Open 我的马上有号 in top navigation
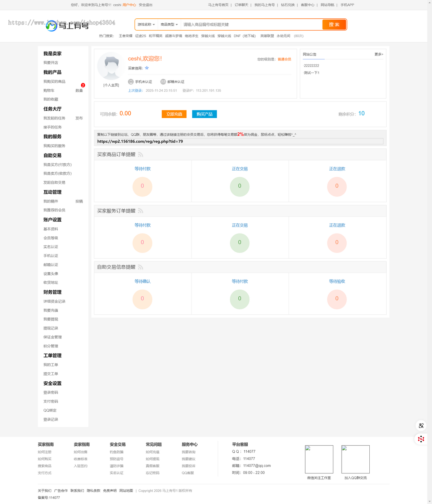The height and width of the screenshot is (504, 432). coord(265,5)
